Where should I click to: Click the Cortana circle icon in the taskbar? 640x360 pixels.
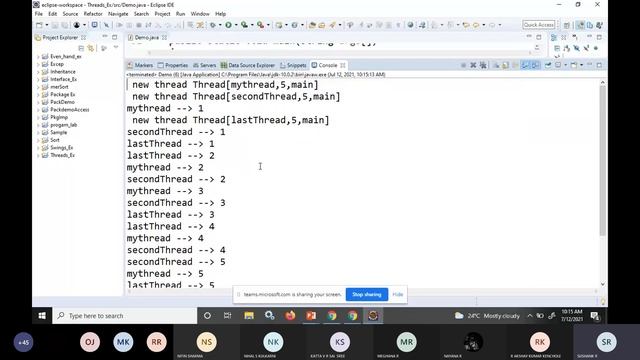(207, 316)
